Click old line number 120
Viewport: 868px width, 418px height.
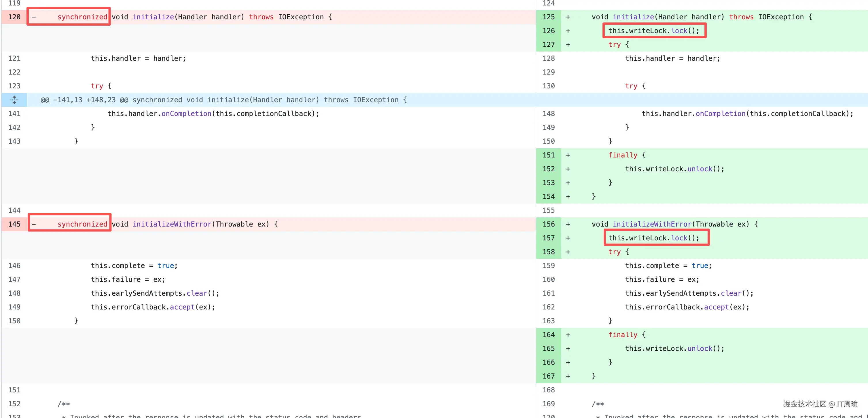tap(14, 17)
